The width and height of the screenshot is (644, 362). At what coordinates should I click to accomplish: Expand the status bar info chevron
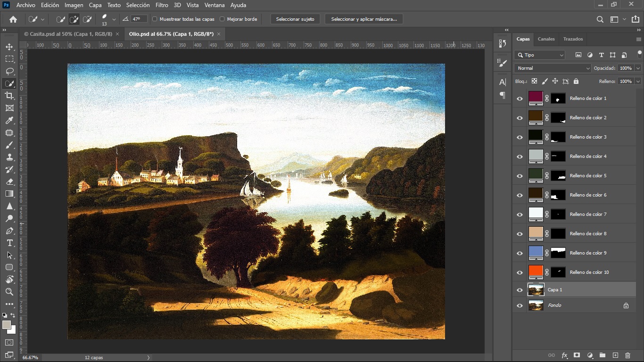click(149, 358)
